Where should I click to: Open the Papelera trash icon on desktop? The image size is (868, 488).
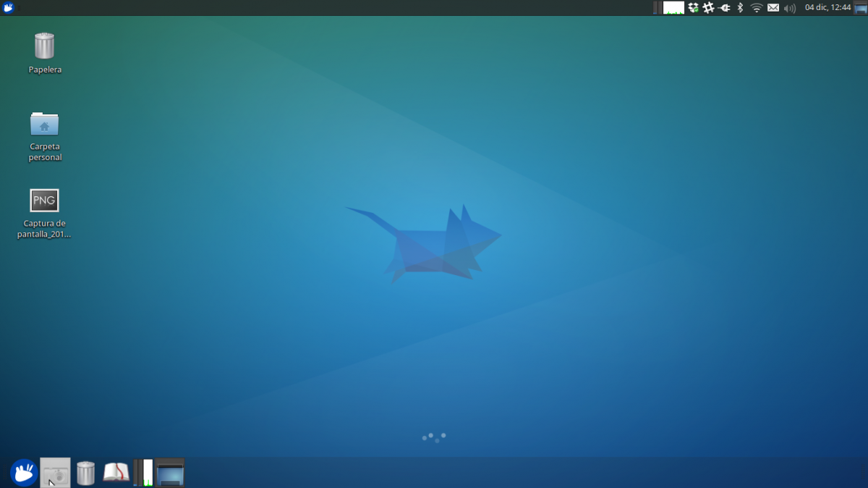click(44, 46)
